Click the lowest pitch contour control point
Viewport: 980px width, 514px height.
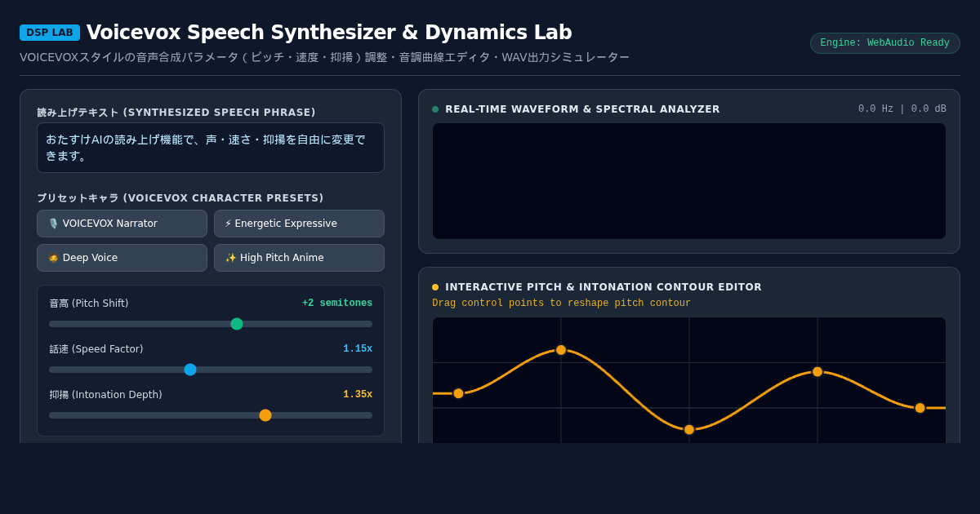click(x=689, y=429)
